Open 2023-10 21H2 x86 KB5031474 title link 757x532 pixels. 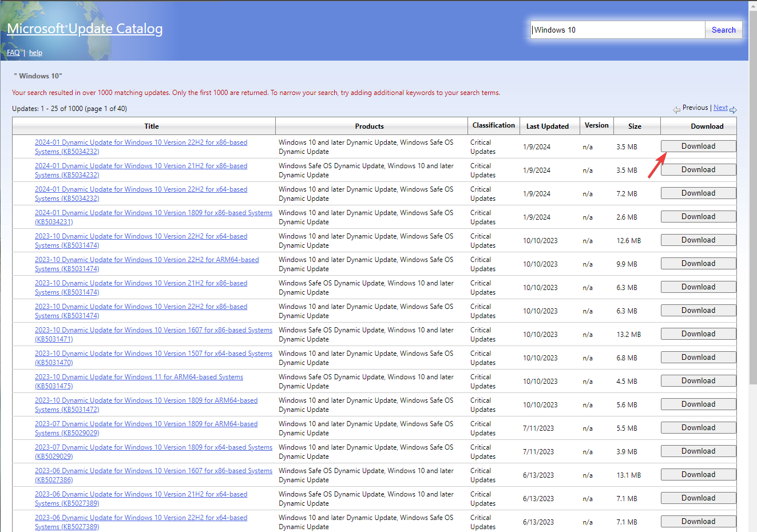click(x=141, y=288)
